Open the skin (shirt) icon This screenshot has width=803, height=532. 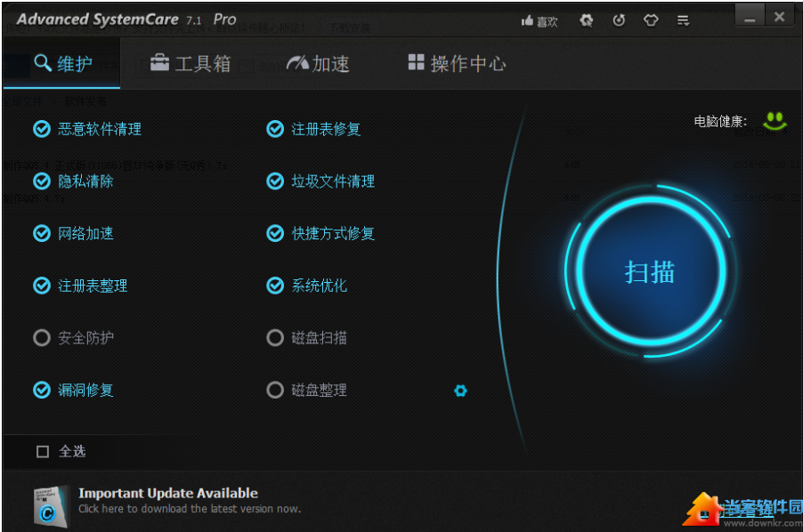click(651, 20)
